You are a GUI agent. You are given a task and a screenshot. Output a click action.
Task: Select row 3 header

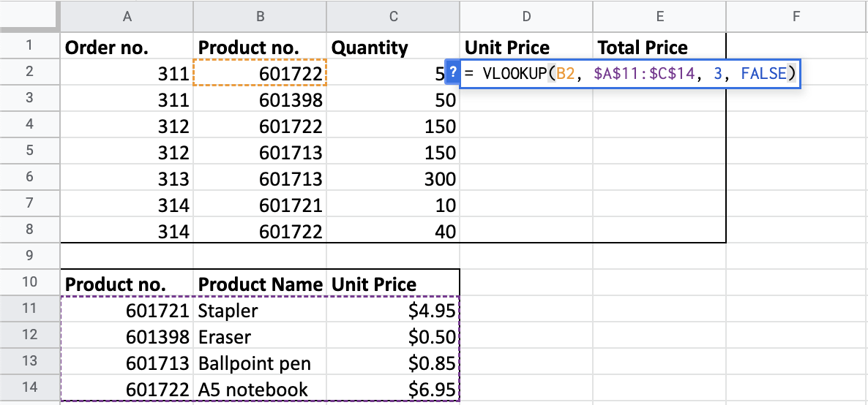pos(29,98)
